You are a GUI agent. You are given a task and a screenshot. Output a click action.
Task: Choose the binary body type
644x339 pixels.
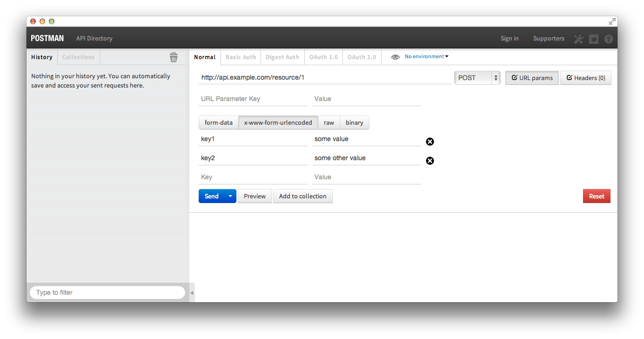(355, 122)
